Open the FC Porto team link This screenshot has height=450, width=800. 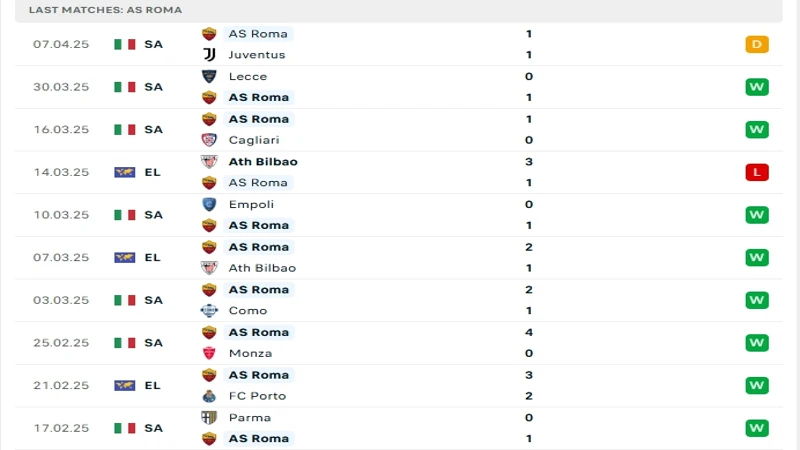[x=257, y=396]
